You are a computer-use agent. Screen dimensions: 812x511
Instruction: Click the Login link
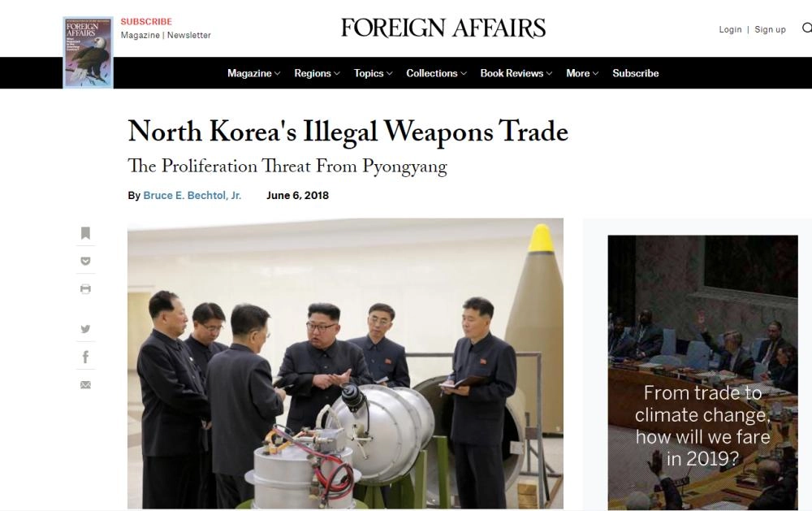730,29
